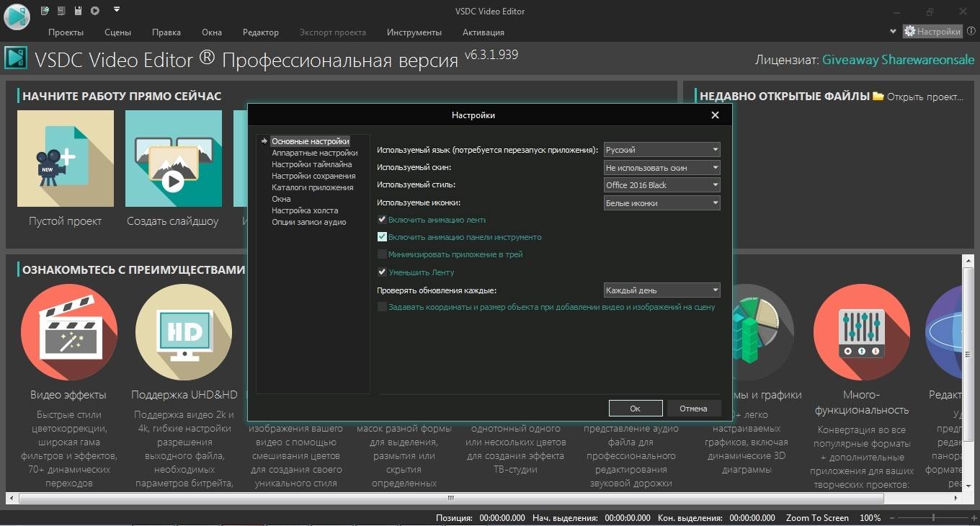Open the info icon next to Настройки

(x=971, y=32)
